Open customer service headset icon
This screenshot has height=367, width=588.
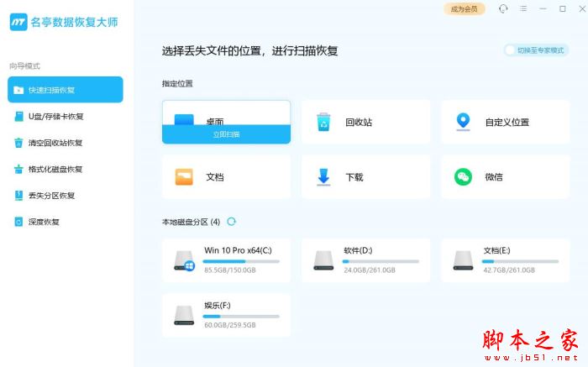[x=503, y=8]
